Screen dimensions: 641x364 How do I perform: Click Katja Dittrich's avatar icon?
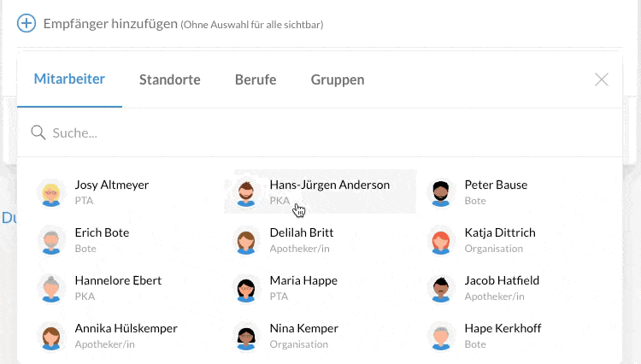click(441, 240)
